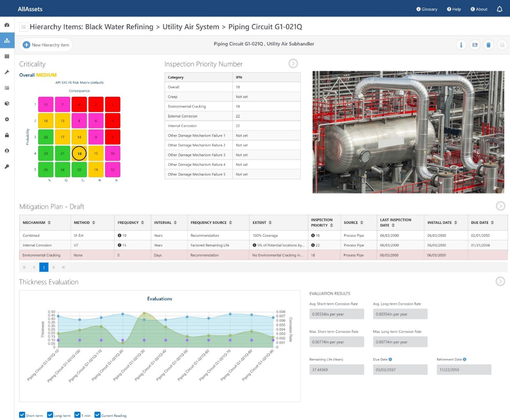The image size is (510, 420).
Task: Select the Hierarchy icon in the sidebar
Action: coord(7,40)
